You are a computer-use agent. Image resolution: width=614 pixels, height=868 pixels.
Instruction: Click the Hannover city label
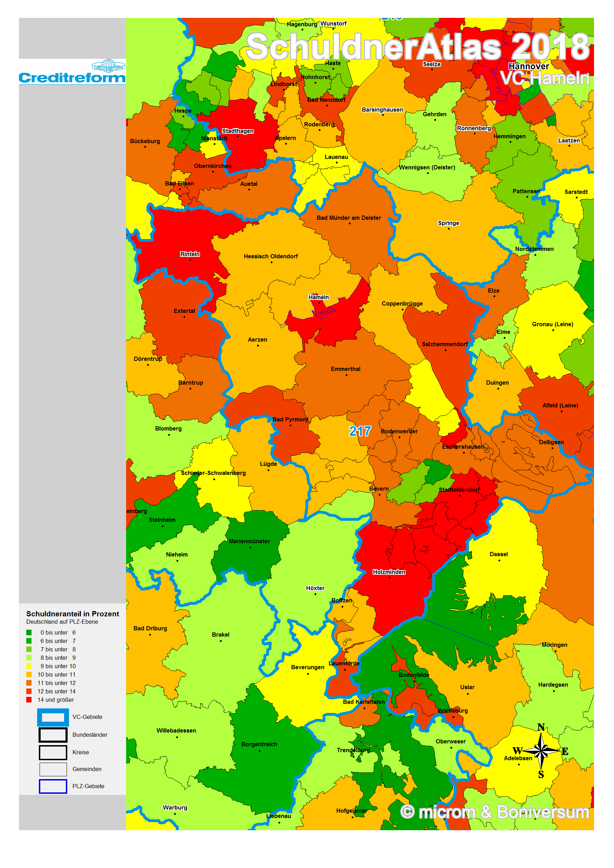point(529,66)
